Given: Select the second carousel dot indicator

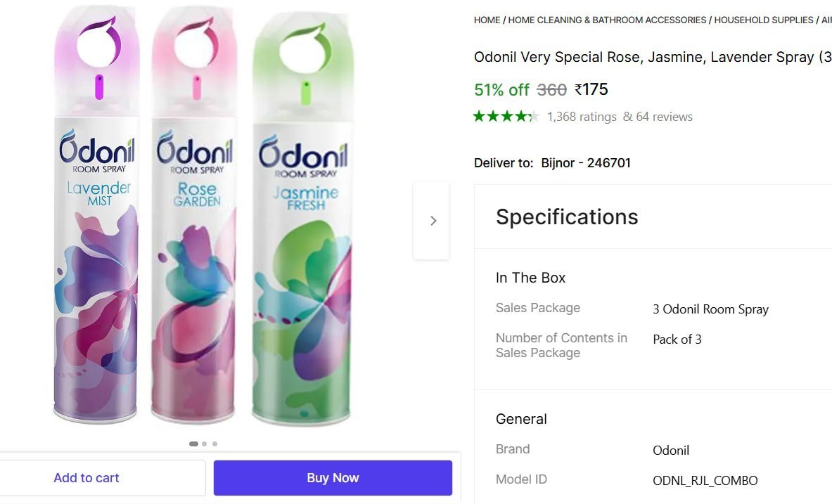Looking at the screenshot, I should click(204, 444).
